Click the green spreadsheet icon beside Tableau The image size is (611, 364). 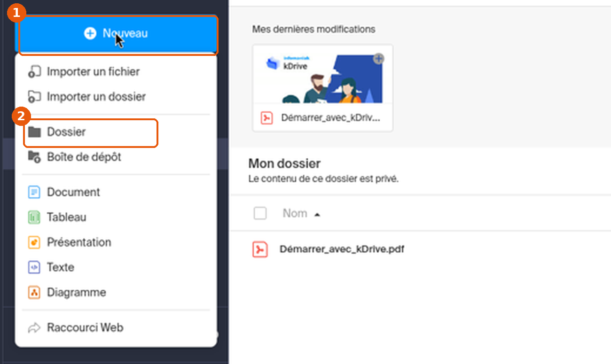(34, 217)
